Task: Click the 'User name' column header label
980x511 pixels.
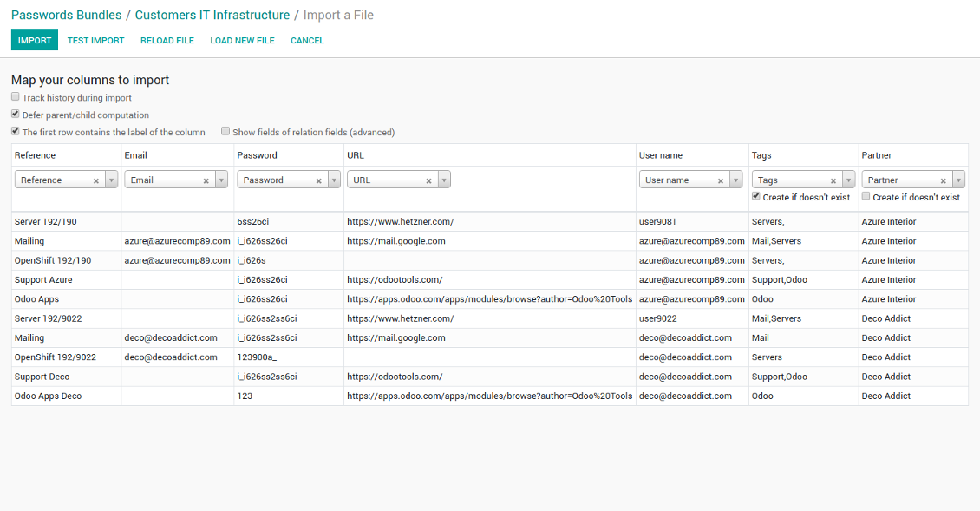Action: (661, 155)
